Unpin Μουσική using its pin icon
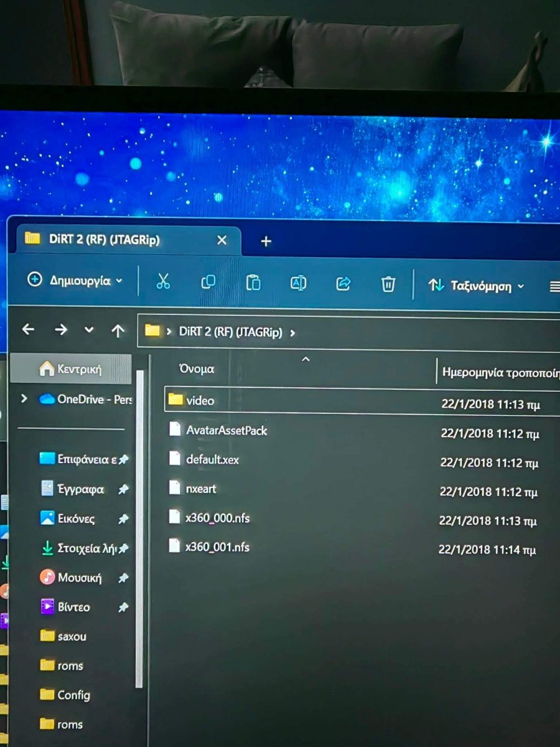This screenshot has width=560, height=747. (123, 578)
